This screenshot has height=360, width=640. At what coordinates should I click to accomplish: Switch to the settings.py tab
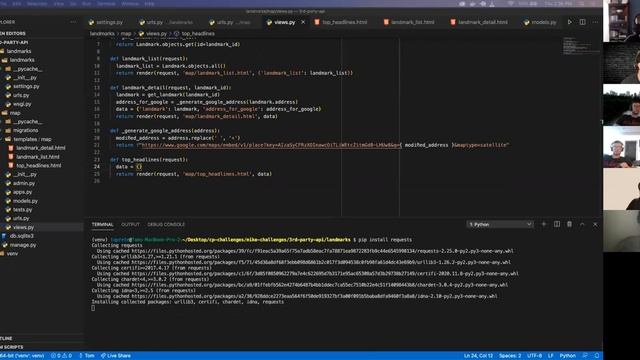coord(106,22)
